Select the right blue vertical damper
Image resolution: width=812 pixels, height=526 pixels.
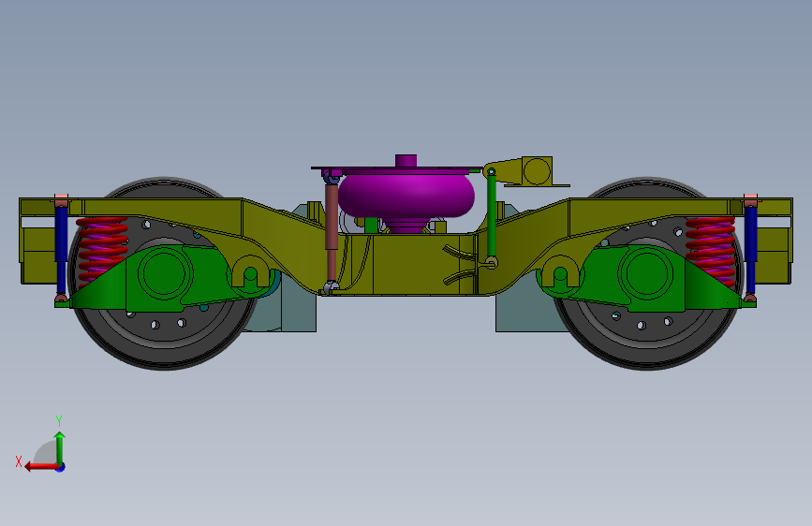click(x=750, y=249)
